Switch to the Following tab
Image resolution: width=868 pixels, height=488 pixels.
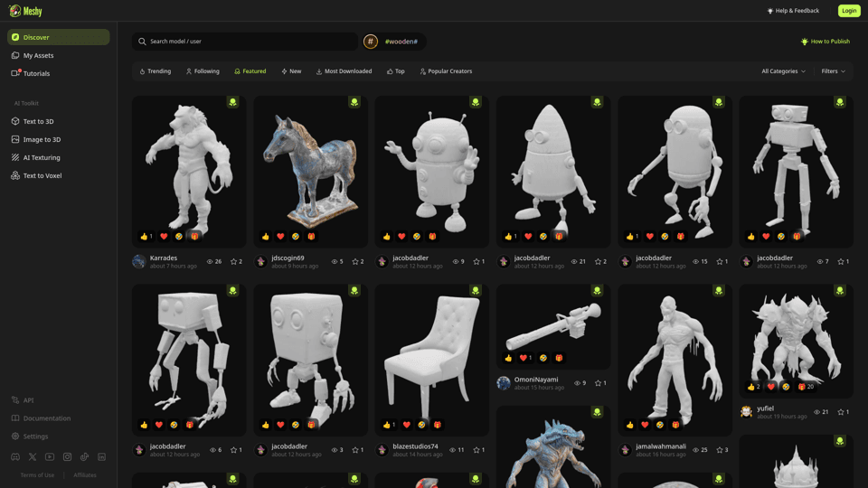pos(203,71)
